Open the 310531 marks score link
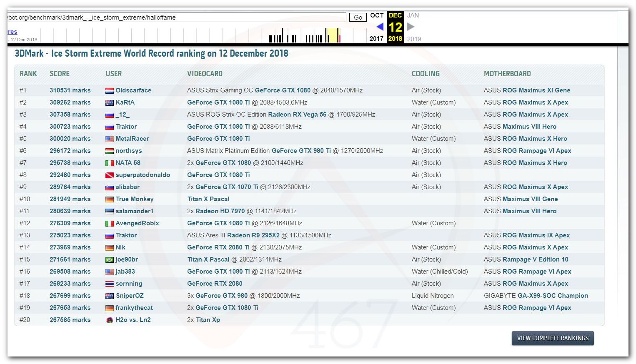Screen dimensions: 636x364 pos(70,90)
